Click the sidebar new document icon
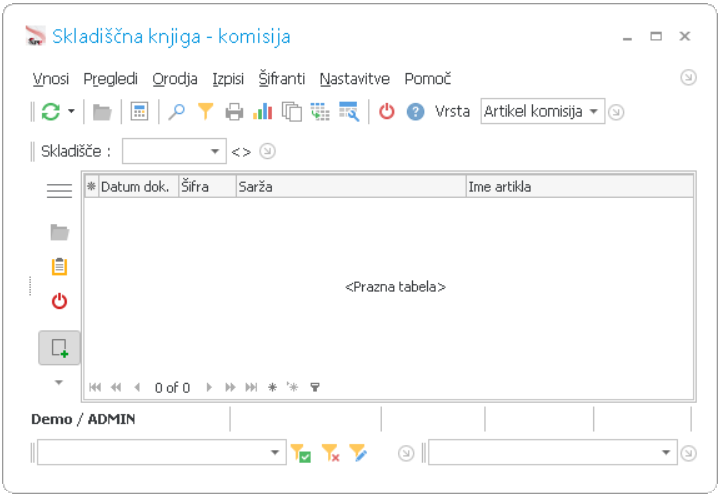 coord(59,348)
